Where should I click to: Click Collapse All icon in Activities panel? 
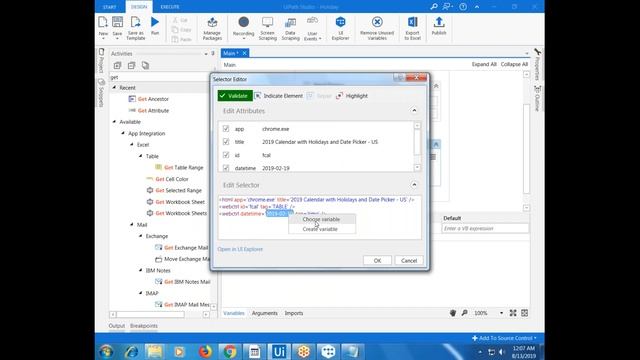pos(131,65)
